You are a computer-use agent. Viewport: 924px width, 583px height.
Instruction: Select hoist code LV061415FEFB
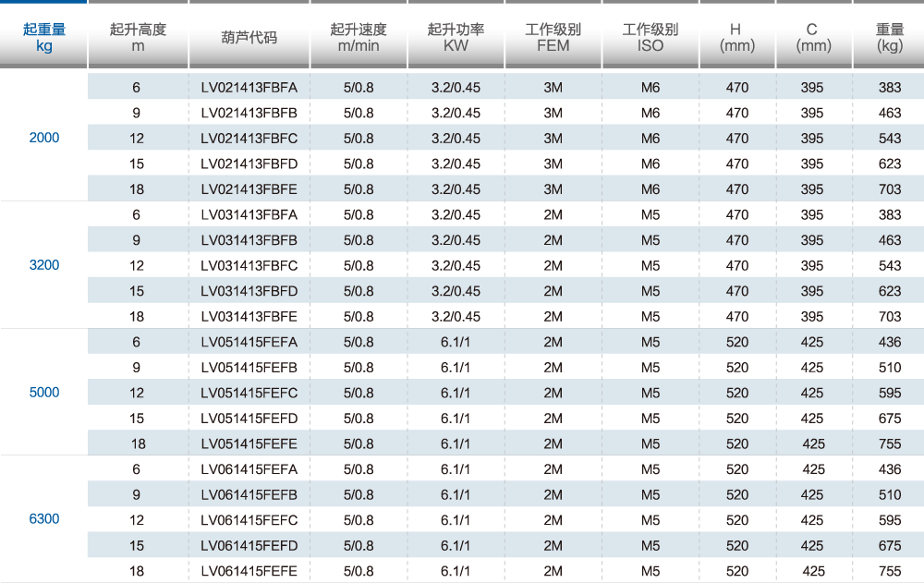coord(249,494)
